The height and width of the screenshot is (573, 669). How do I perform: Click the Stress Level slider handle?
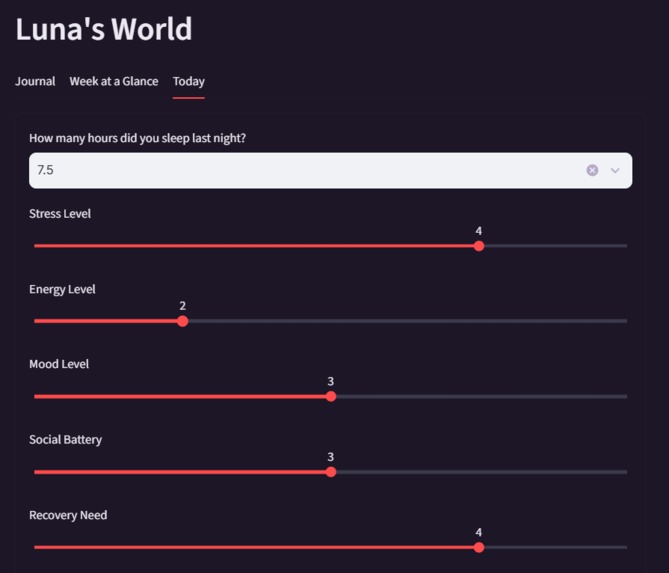click(479, 246)
